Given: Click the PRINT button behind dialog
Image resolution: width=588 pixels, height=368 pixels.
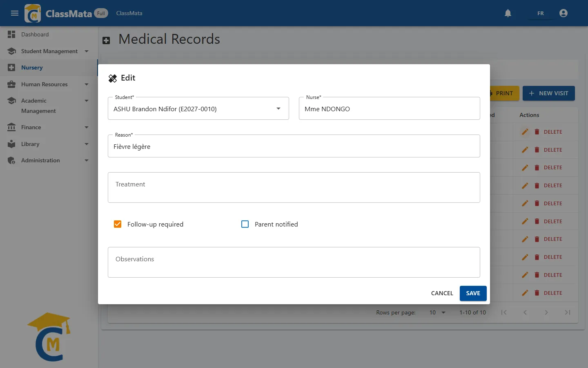Looking at the screenshot, I should click(504, 93).
